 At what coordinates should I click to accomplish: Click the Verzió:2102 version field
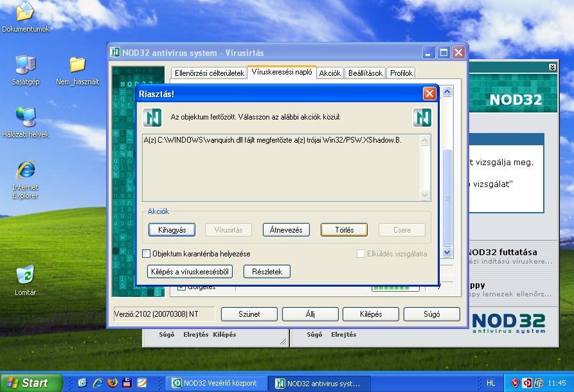164,314
